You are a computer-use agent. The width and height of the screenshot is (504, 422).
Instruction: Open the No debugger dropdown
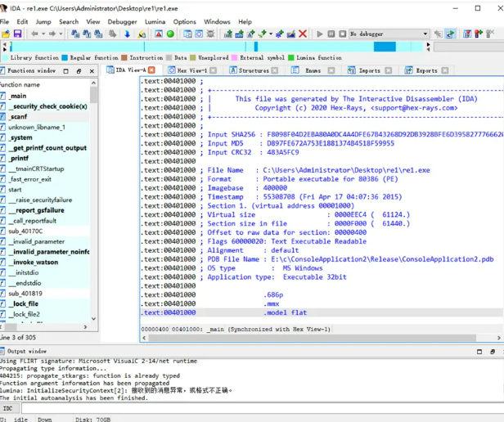click(x=389, y=34)
